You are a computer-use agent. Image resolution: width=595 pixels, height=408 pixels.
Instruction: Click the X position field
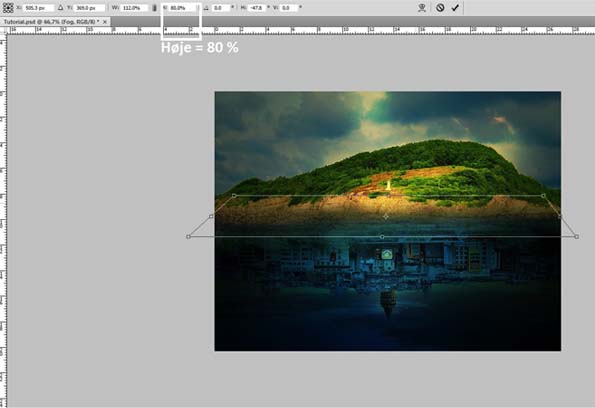click(39, 8)
